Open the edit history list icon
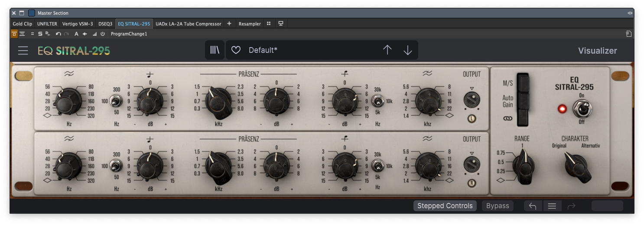Image resolution: width=644 pixels, height=225 pixels. point(552,206)
